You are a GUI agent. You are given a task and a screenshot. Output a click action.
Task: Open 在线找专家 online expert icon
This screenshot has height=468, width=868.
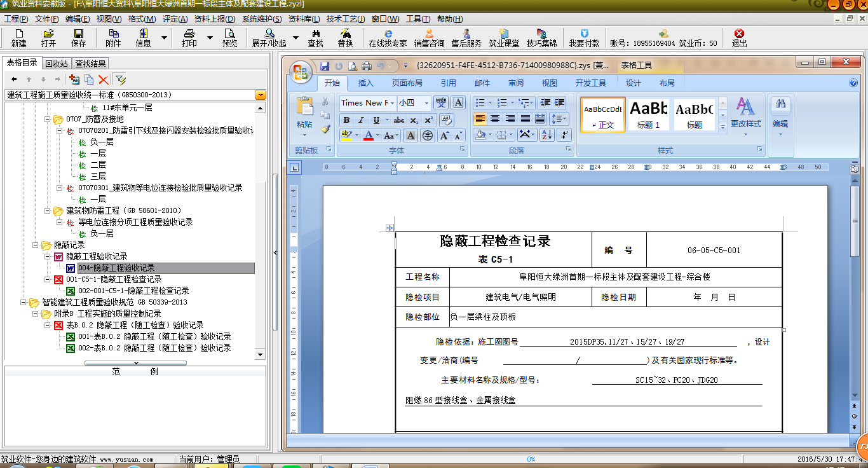388,38
